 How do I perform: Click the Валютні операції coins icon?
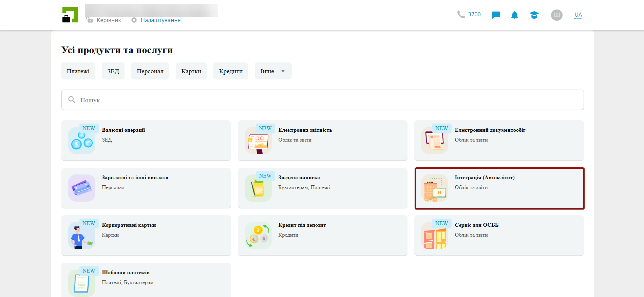coord(82,141)
